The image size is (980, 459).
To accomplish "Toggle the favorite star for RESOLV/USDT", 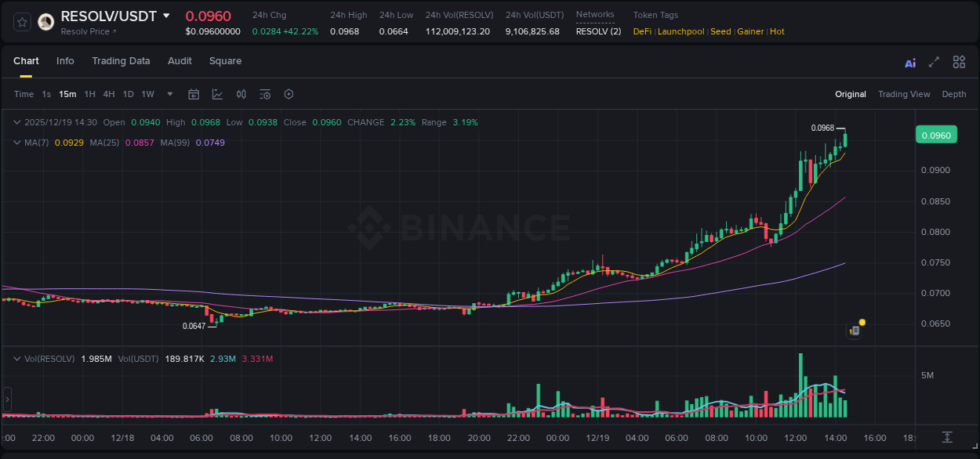I will (21, 22).
